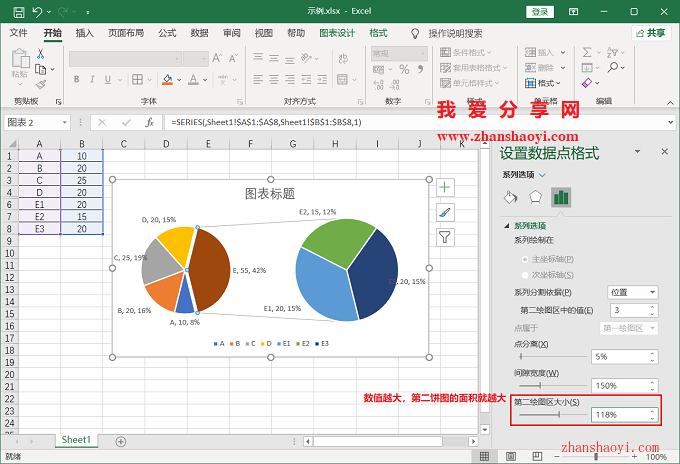Select the Sheet1 worksheet tab

click(x=76, y=440)
